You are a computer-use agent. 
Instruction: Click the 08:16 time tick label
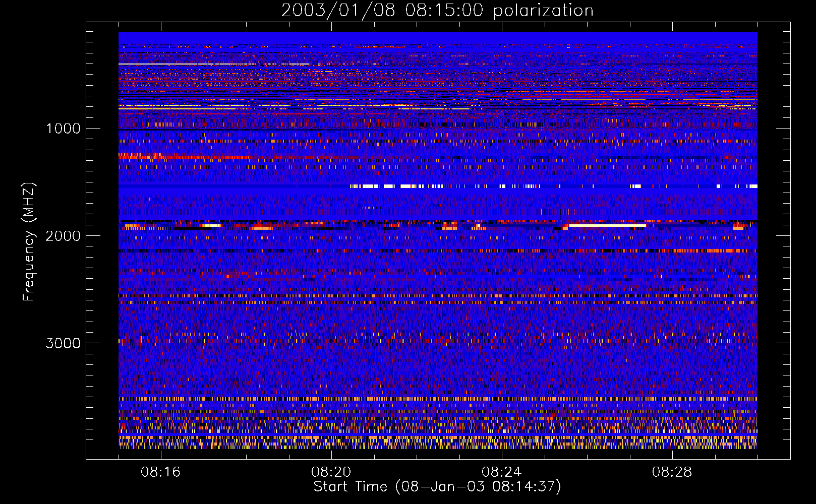tap(161, 472)
